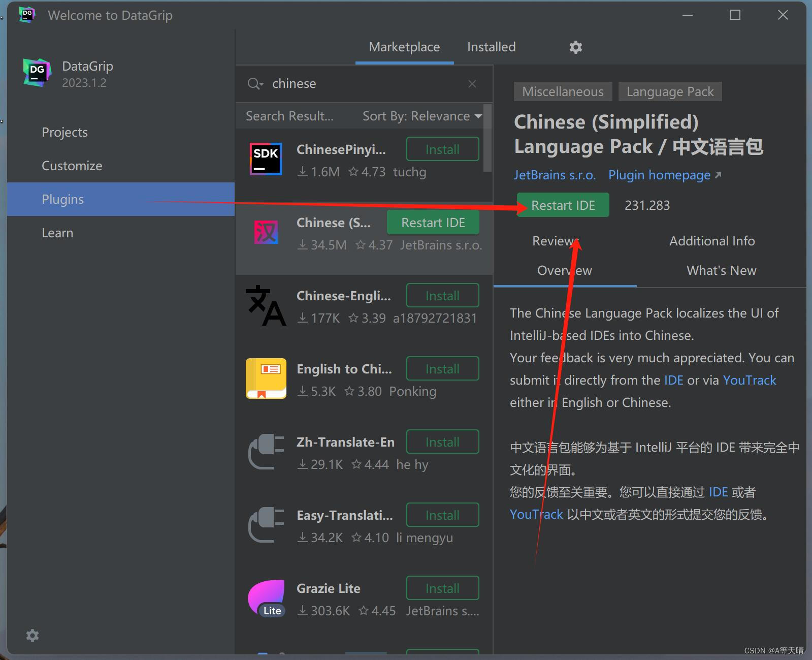Select the Chinese-English translate plugin icon
Viewport: 812px width, 660px height.
pyautogui.click(x=266, y=305)
